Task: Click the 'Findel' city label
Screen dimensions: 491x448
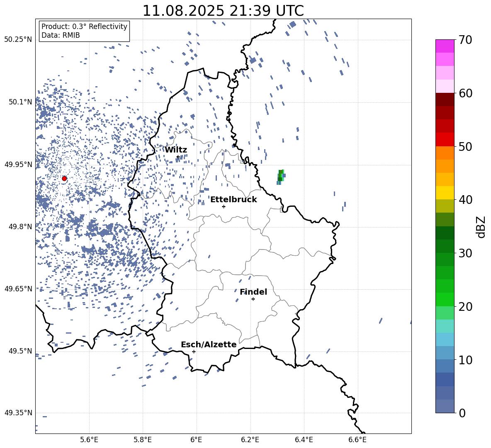Action: [253, 292]
